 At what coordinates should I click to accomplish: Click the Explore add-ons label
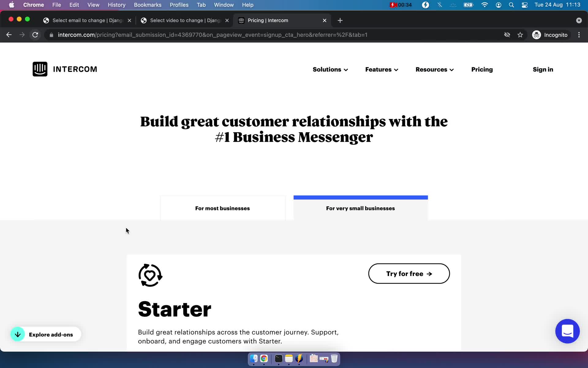pyautogui.click(x=51, y=335)
